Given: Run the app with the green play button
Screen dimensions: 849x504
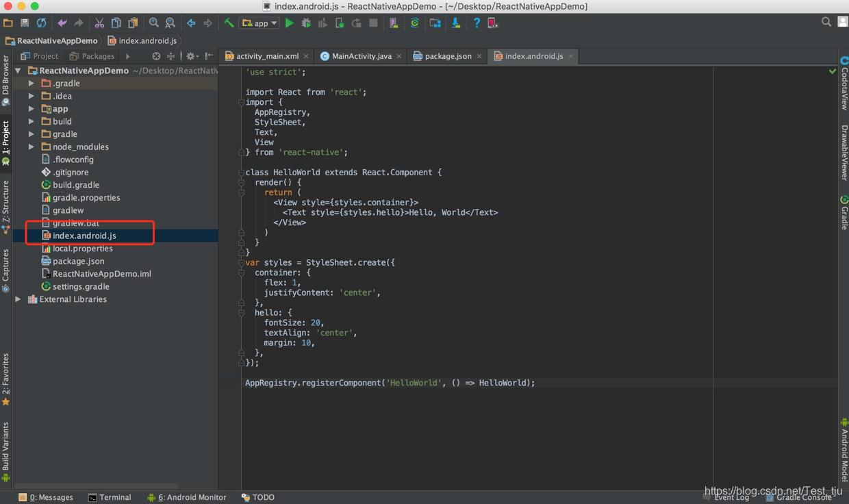Looking at the screenshot, I should point(289,23).
